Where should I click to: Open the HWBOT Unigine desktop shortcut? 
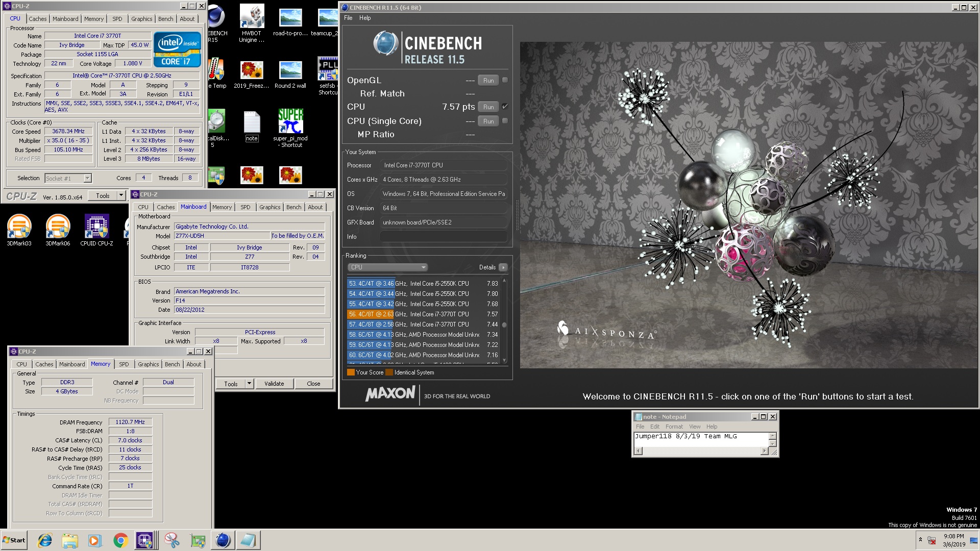(x=252, y=23)
